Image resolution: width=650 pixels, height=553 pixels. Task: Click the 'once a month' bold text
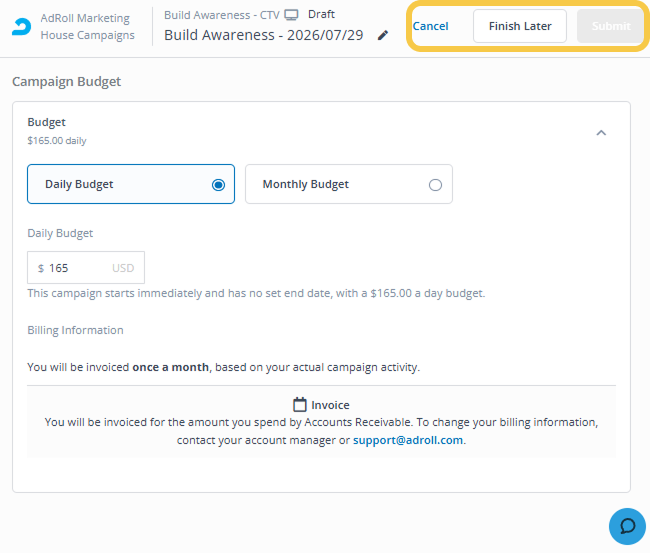(170, 367)
